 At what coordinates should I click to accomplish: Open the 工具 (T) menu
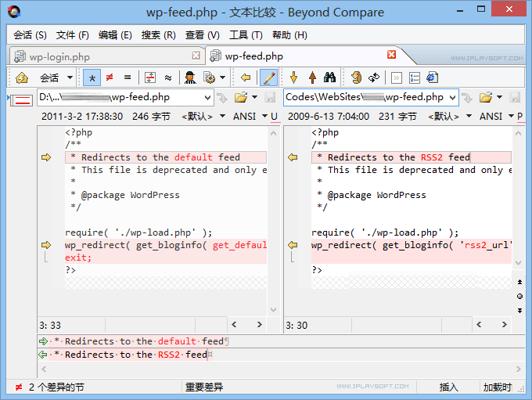[x=246, y=35]
